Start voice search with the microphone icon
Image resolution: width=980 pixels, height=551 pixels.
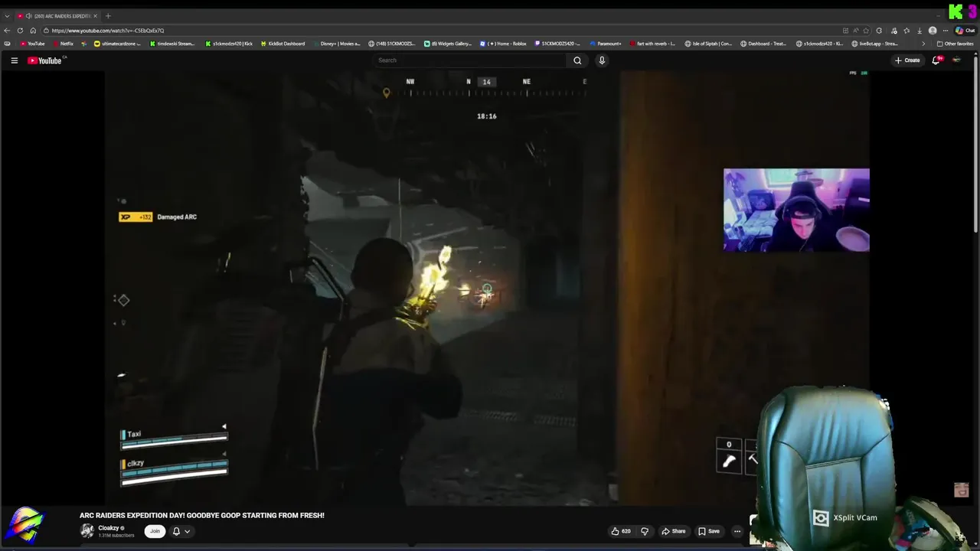pyautogui.click(x=602, y=60)
